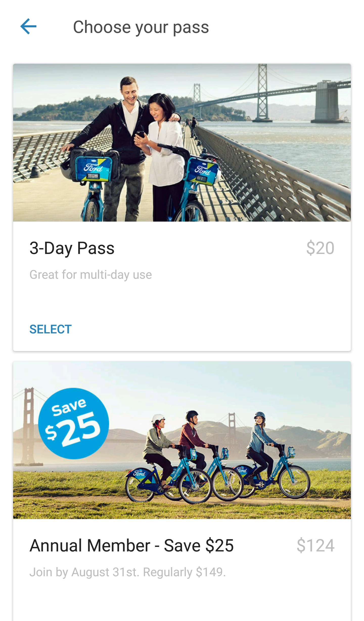
Task: Click the 'Great for multi-day use' description
Action: pos(91,275)
